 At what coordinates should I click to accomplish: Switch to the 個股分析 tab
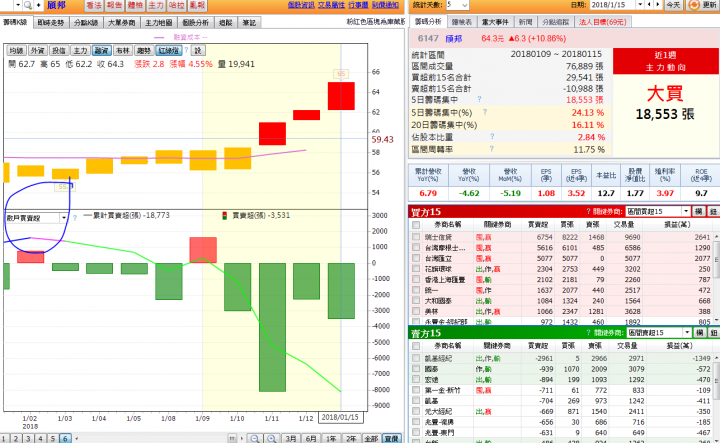tap(195, 22)
